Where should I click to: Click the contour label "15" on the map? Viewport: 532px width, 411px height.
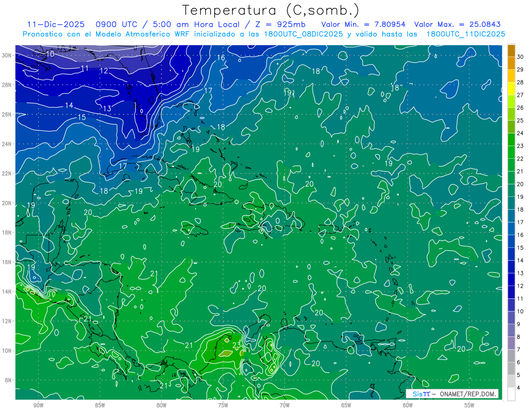[x=82, y=117]
